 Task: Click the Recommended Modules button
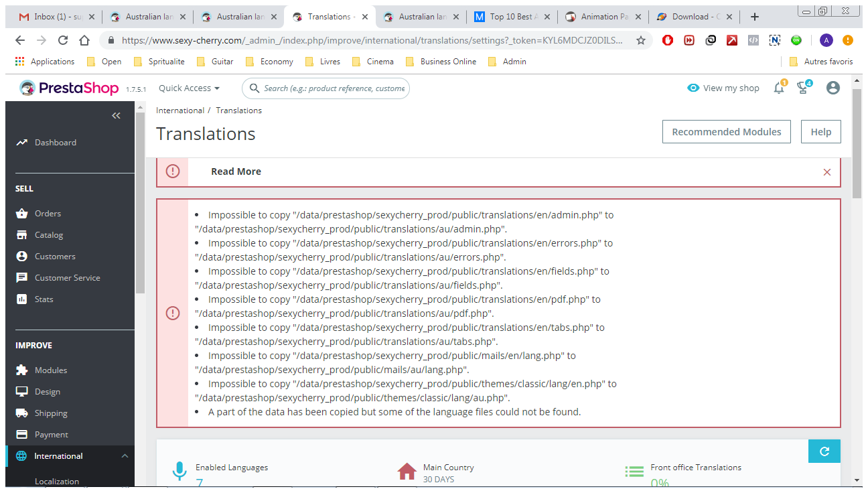pyautogui.click(x=727, y=132)
